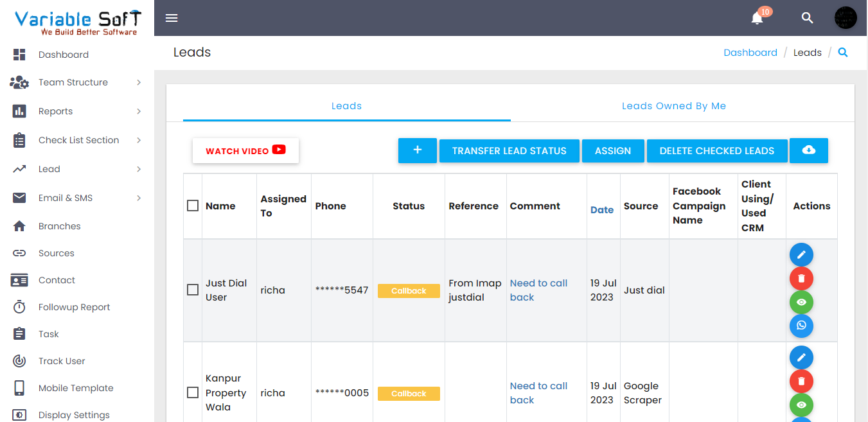
Task: Switch to Leads Owned By Me tab
Action: point(674,106)
